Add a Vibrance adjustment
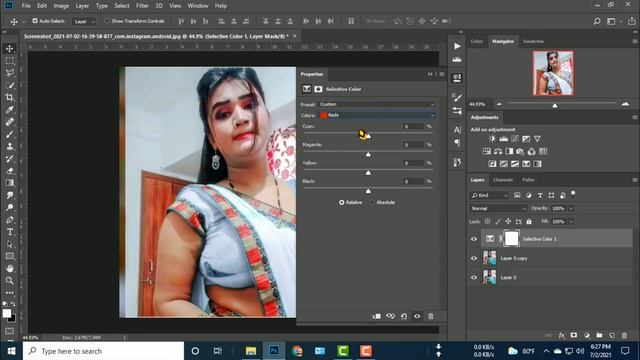The height and width of the screenshot is (360, 640). tap(538, 139)
